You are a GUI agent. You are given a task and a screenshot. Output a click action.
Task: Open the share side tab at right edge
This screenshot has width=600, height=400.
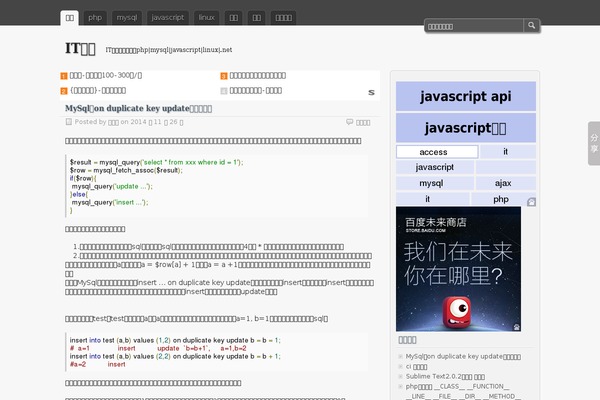(x=594, y=144)
